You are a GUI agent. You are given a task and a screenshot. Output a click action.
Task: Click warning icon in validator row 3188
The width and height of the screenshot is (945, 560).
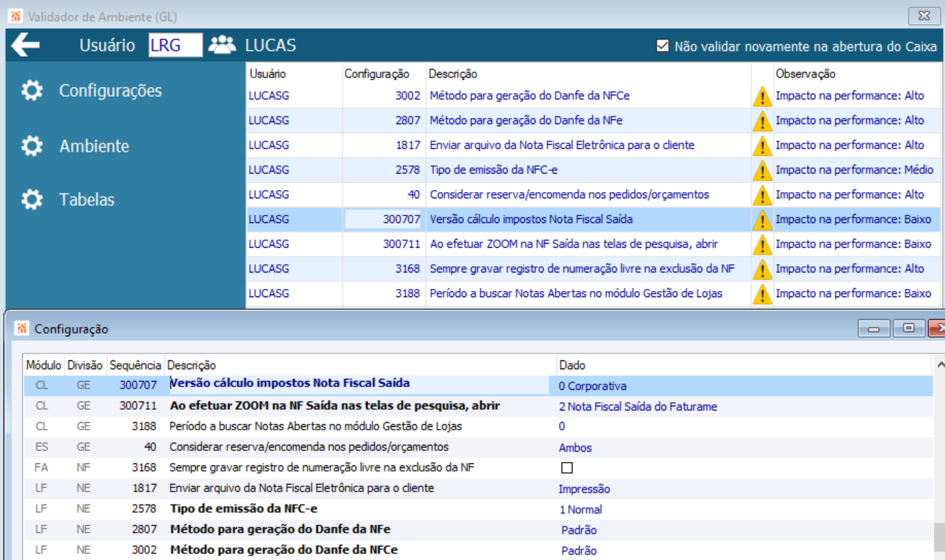pyautogui.click(x=762, y=294)
